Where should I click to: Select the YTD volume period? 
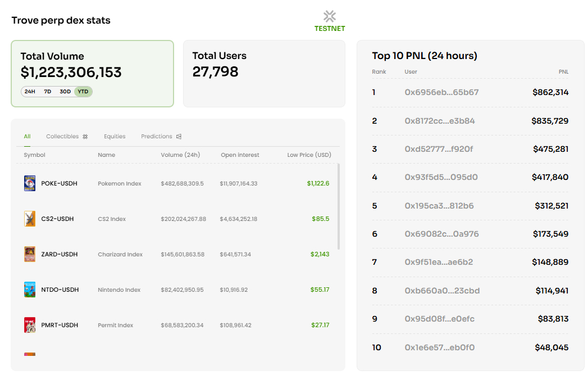tap(83, 92)
